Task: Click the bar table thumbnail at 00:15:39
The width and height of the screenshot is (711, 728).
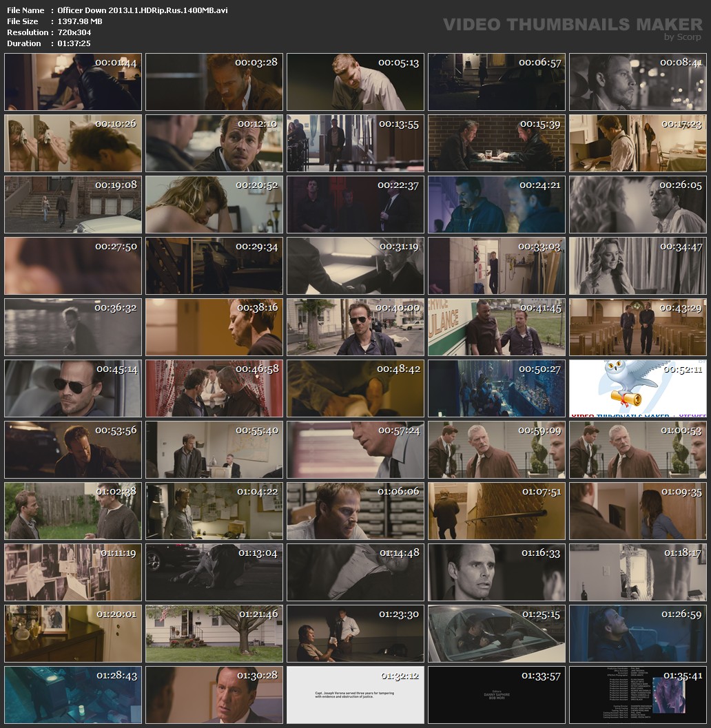Action: (496, 143)
